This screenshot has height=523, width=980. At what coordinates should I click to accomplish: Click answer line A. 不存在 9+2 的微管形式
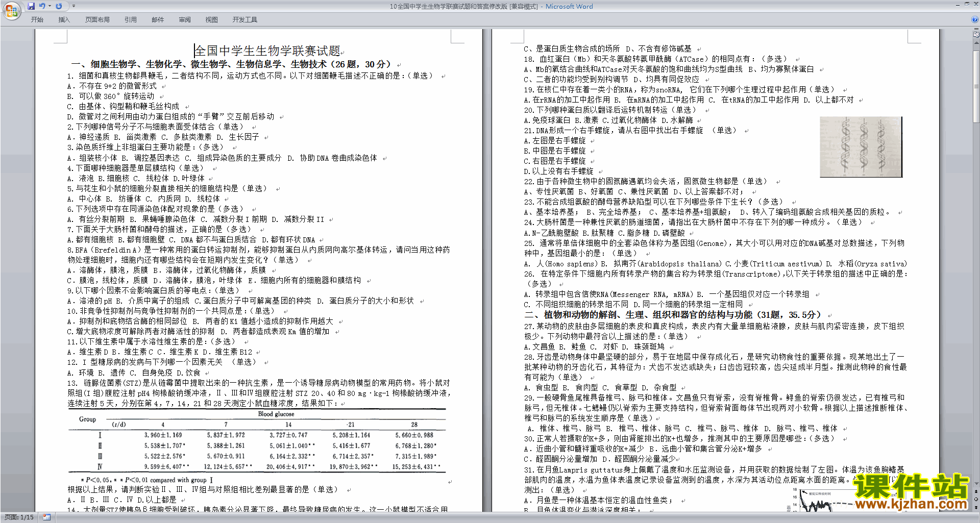[112, 86]
